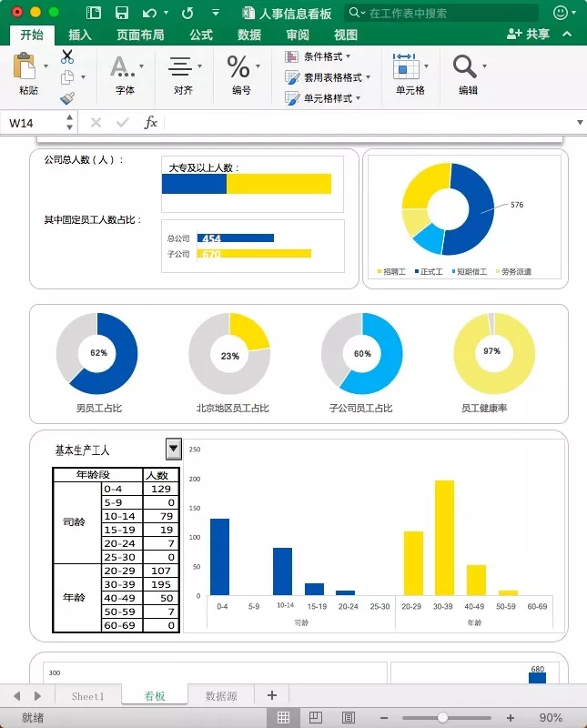
Task: Click the Copy icon under scissors
Action: [x=67, y=77]
